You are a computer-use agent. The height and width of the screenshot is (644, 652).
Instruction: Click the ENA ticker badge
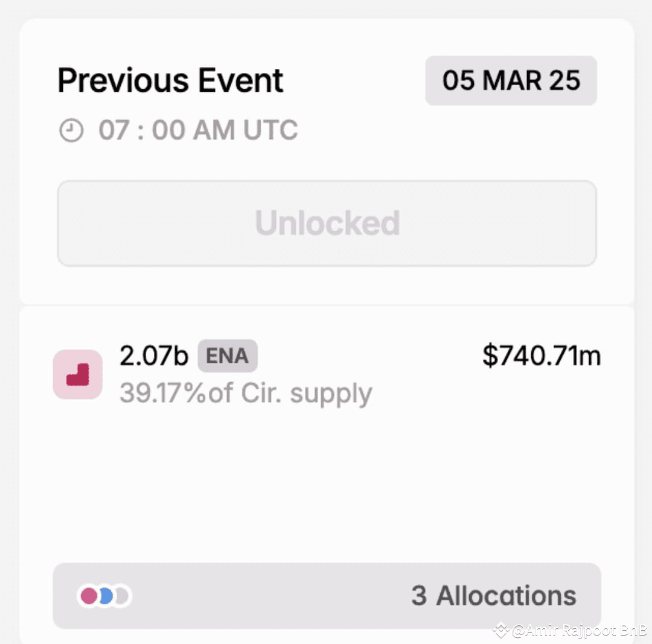coord(228,355)
